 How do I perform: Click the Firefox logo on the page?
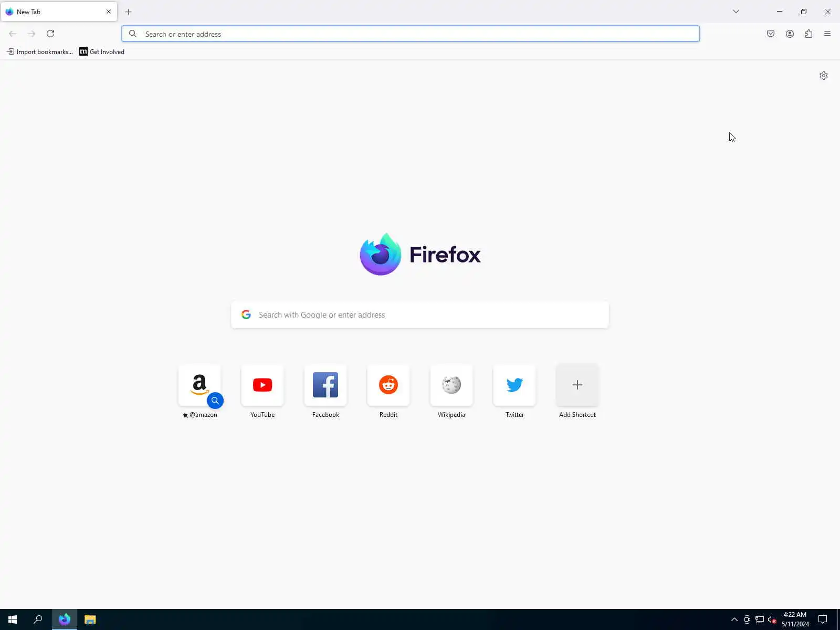(381, 255)
